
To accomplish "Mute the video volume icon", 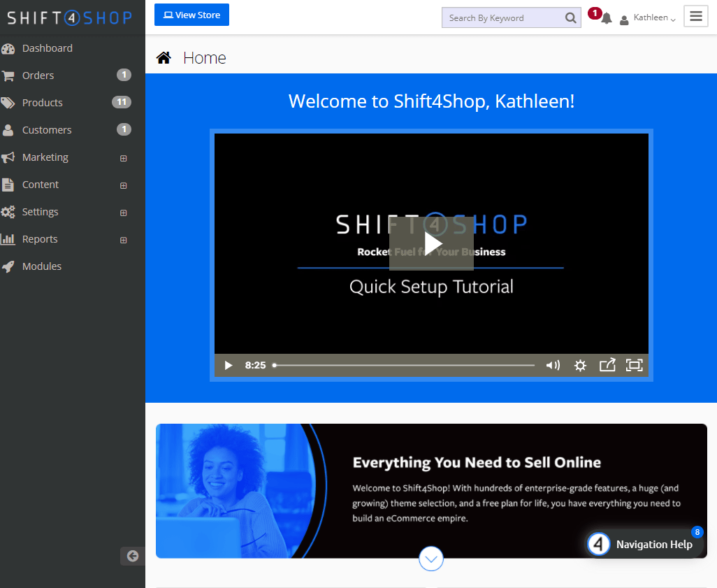I will tap(553, 365).
